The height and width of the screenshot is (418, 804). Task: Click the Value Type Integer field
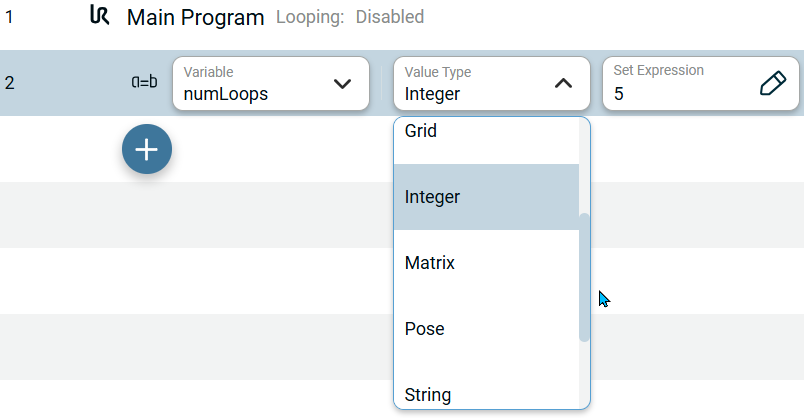click(x=470, y=83)
